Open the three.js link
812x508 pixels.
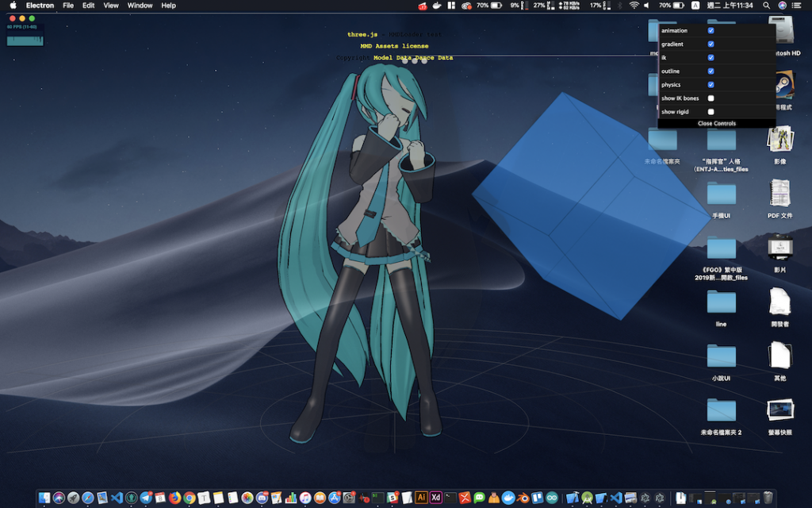(362, 34)
